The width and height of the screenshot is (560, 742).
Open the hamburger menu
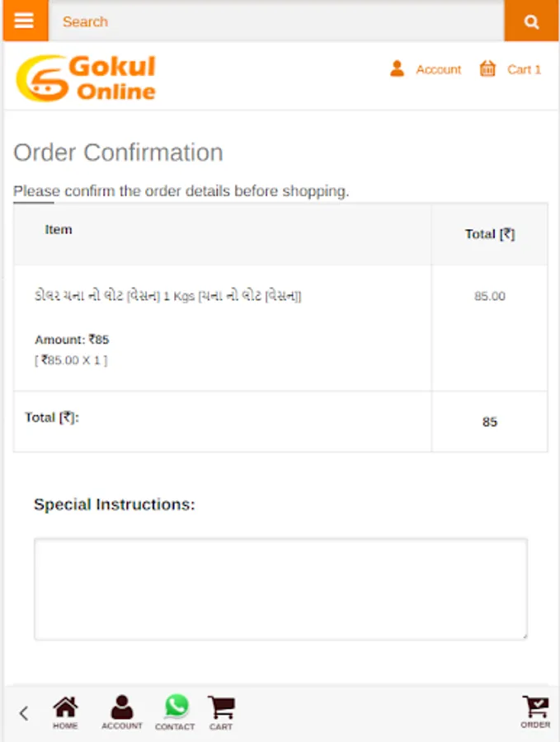(25, 21)
